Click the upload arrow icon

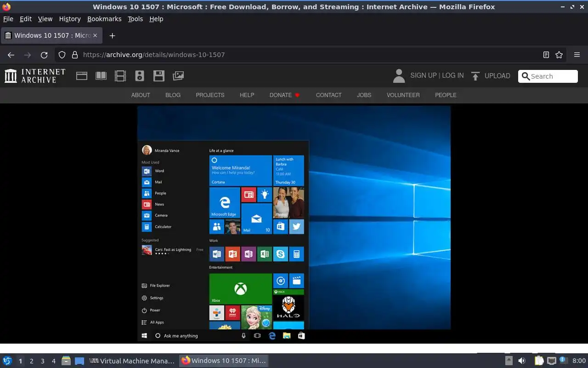(475, 76)
